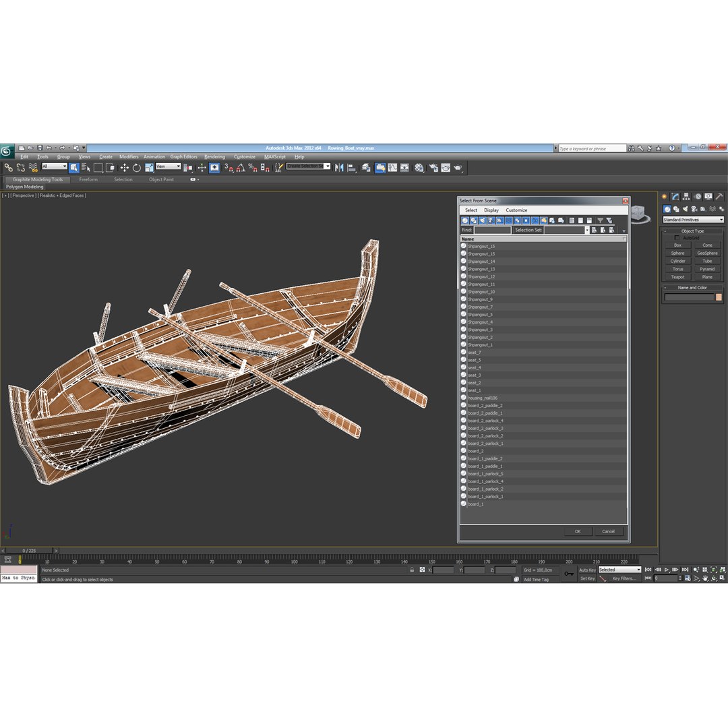Activate the Select Object tool
Screen dimensions: 728x728
pos(74,168)
